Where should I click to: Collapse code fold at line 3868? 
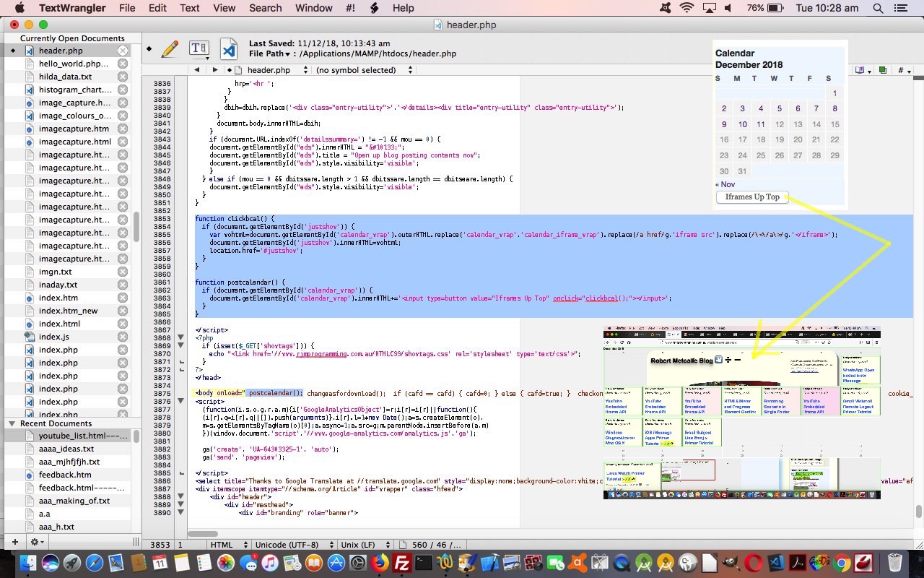[x=180, y=338]
